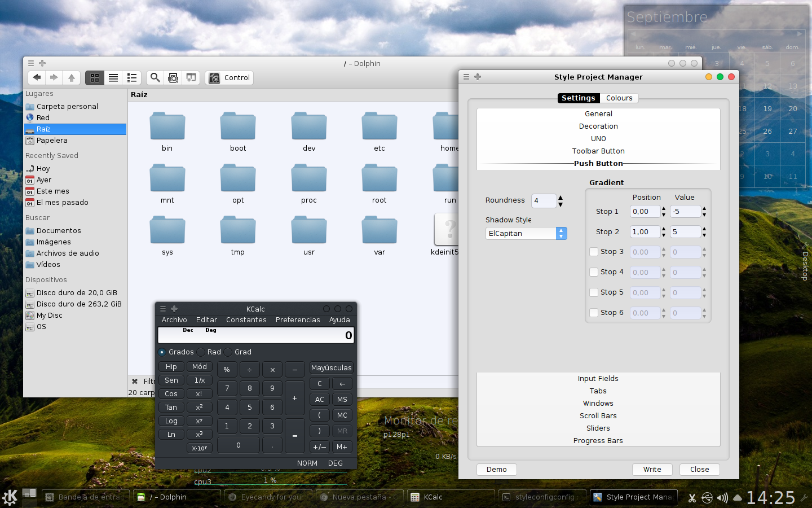812x508 pixels.
Task: Open the root folder
Action: [379, 183]
